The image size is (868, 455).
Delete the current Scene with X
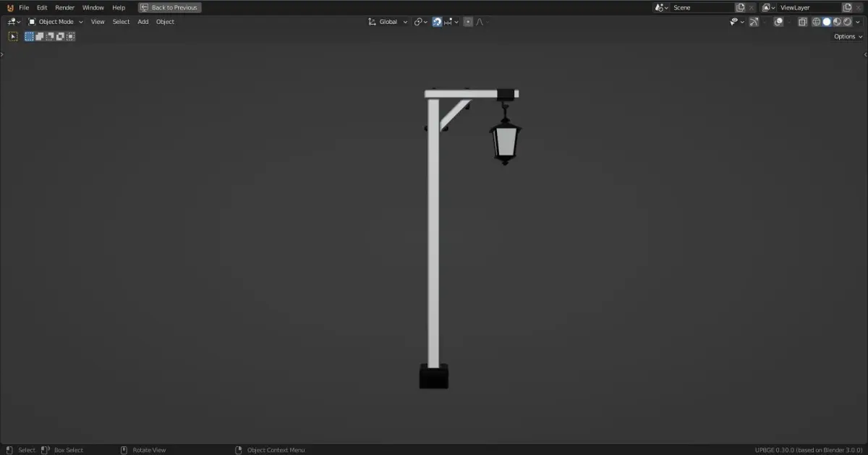pos(752,7)
